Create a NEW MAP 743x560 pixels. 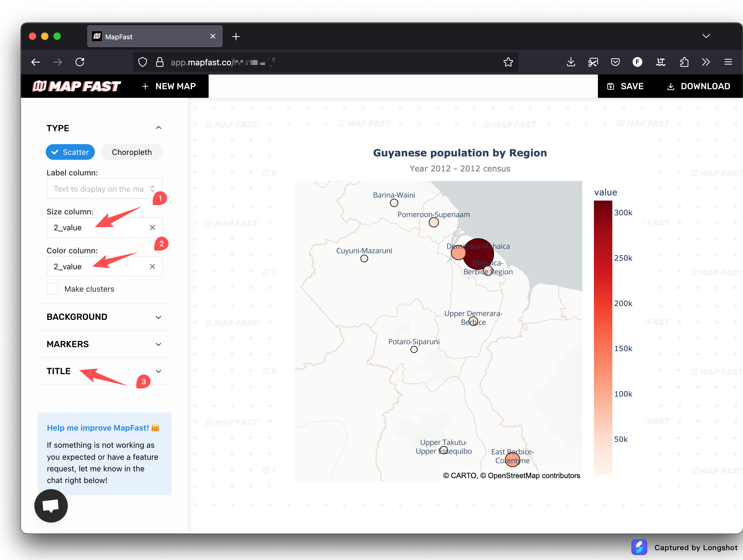coord(169,86)
